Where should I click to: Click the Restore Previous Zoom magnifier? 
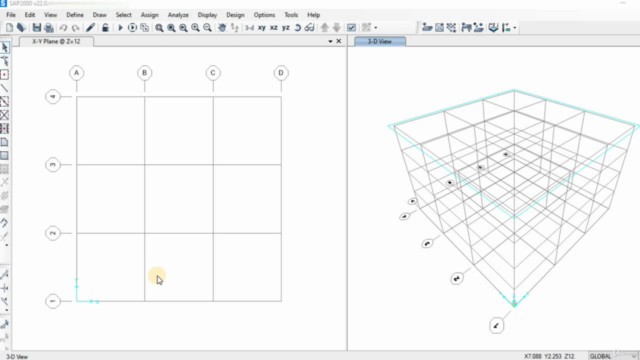coord(183,28)
